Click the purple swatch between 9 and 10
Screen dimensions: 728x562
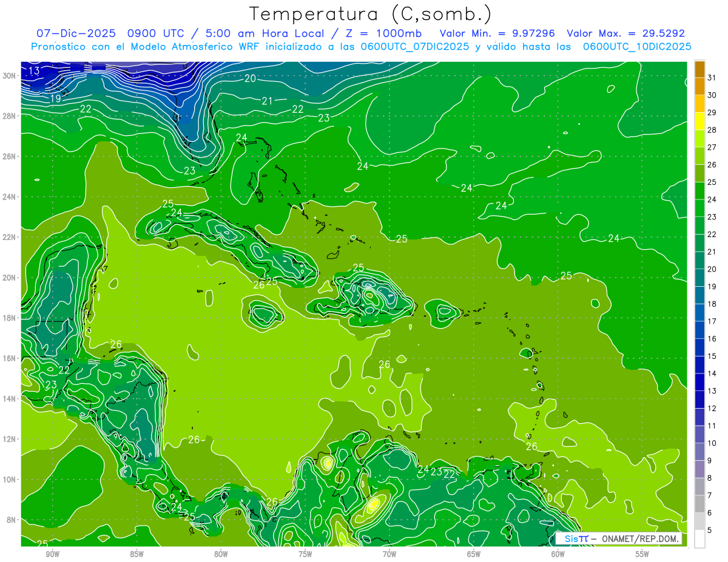(699, 452)
